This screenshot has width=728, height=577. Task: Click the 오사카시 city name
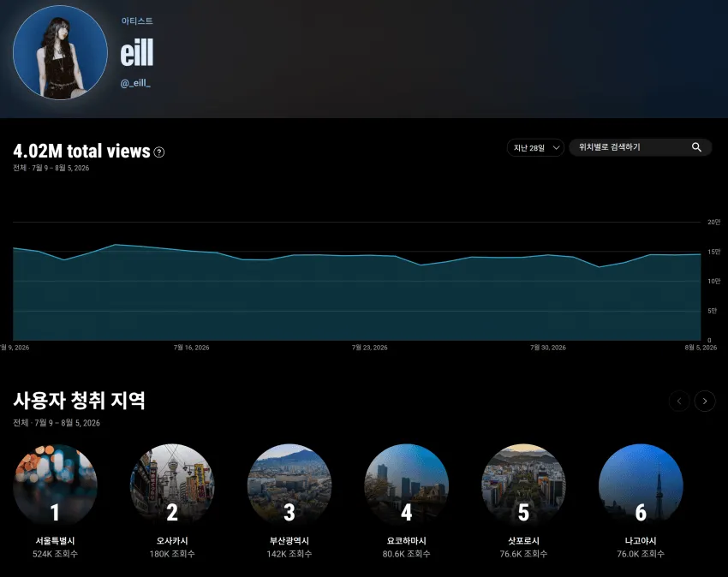[172, 541]
